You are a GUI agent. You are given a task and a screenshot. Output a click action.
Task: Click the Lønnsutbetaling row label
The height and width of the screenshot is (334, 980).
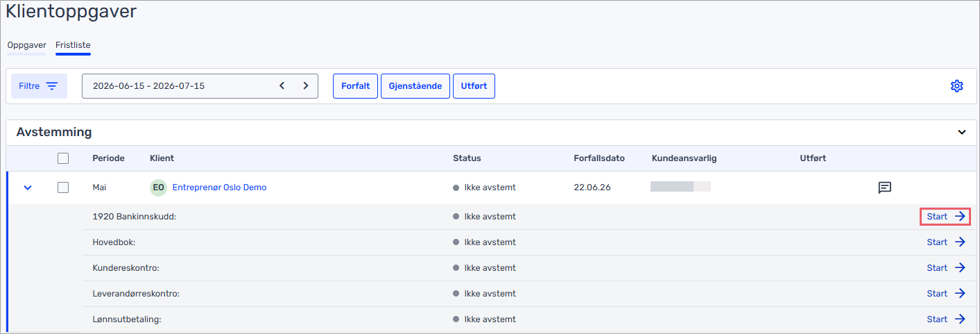pos(127,319)
